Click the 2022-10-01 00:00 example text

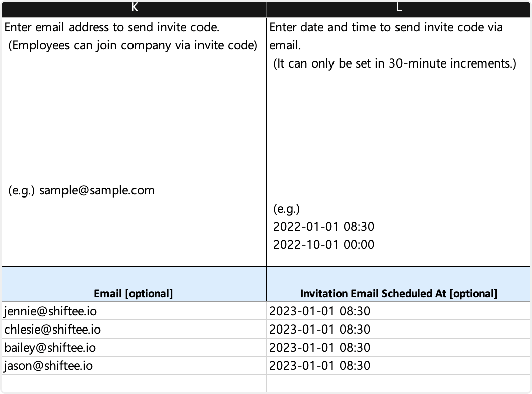(323, 245)
